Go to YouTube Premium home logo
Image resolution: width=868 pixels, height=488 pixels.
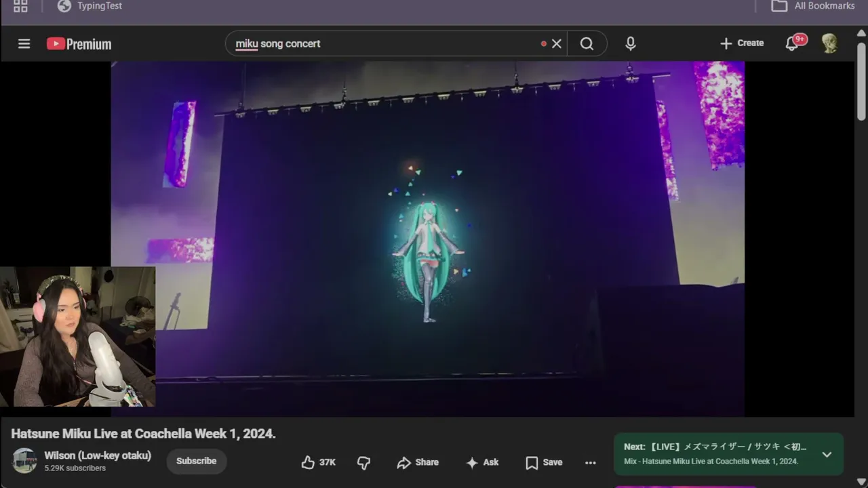[x=79, y=44]
